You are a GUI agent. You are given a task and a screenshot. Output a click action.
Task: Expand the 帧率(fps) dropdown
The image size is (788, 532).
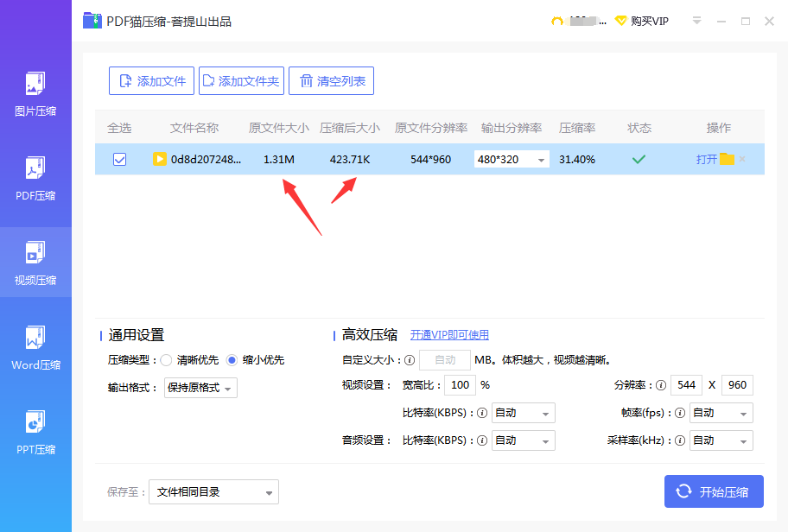721,413
